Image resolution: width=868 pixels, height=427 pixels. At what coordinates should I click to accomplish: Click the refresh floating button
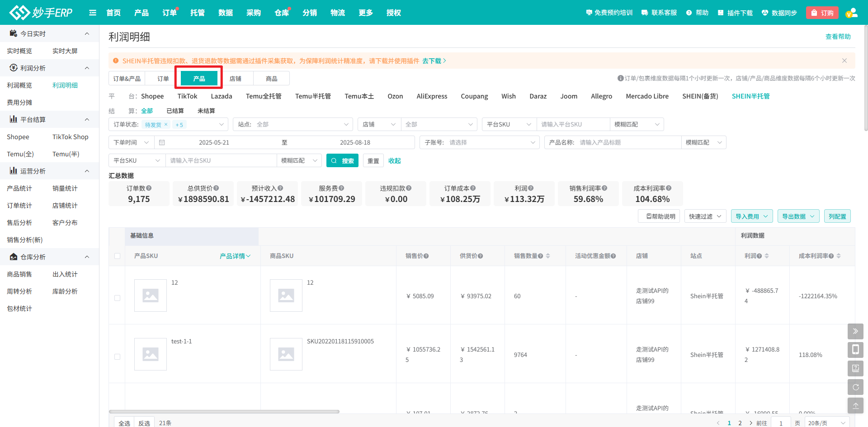855,387
